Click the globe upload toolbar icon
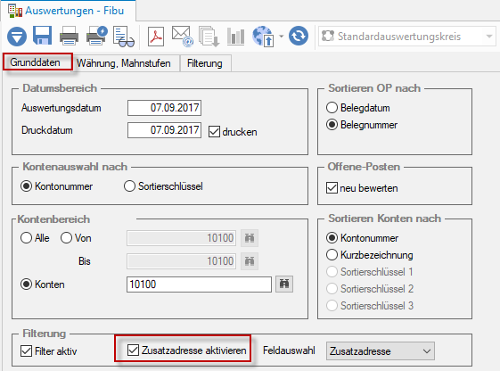Screen dimensions: 500x371 tap(263, 36)
